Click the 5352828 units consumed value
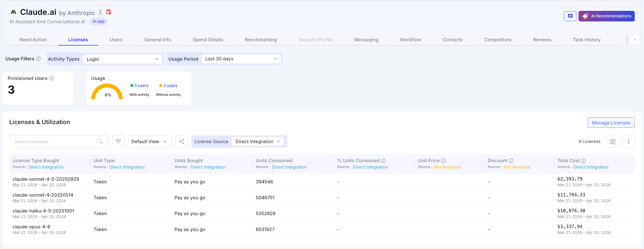 [265, 214]
